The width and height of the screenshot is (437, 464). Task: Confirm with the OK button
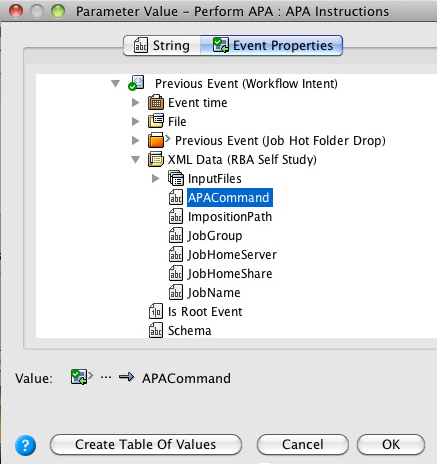coord(391,444)
